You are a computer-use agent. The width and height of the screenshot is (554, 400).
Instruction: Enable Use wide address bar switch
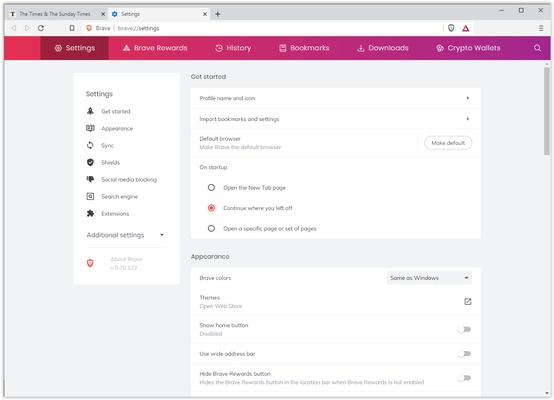464,354
